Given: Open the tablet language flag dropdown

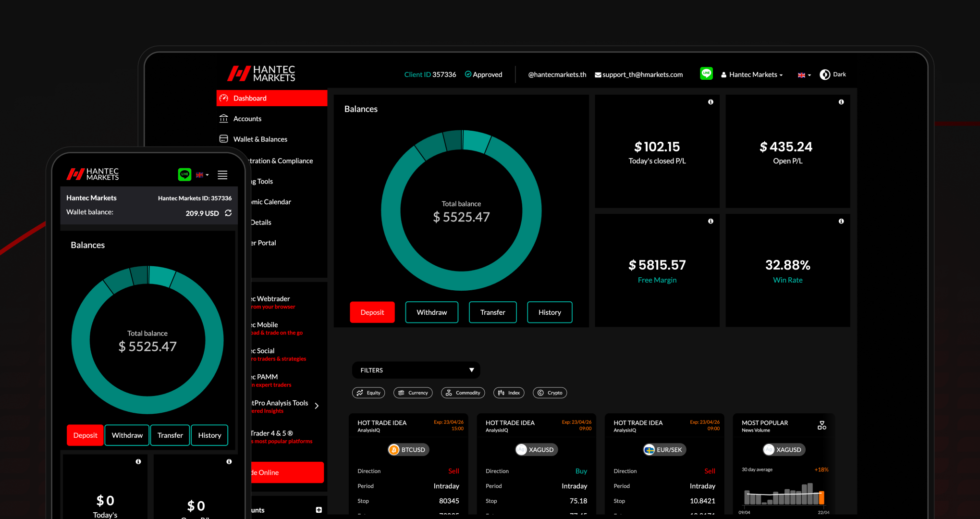Looking at the screenshot, I should [804, 75].
